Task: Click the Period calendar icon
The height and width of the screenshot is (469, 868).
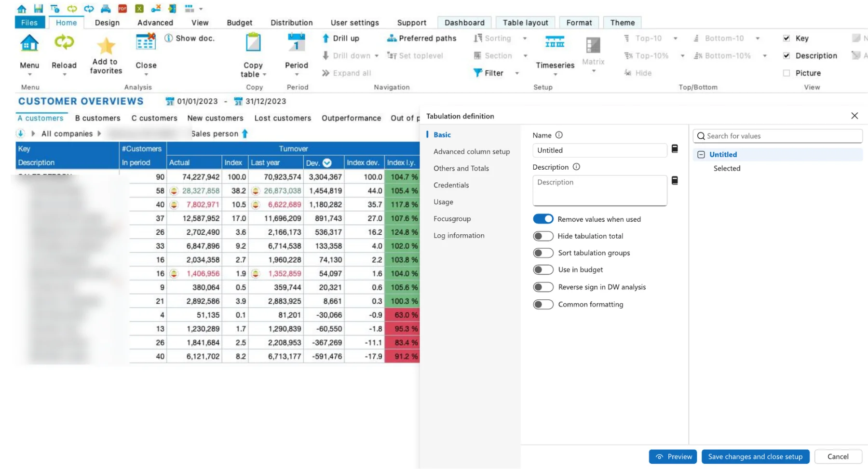Action: click(x=296, y=42)
